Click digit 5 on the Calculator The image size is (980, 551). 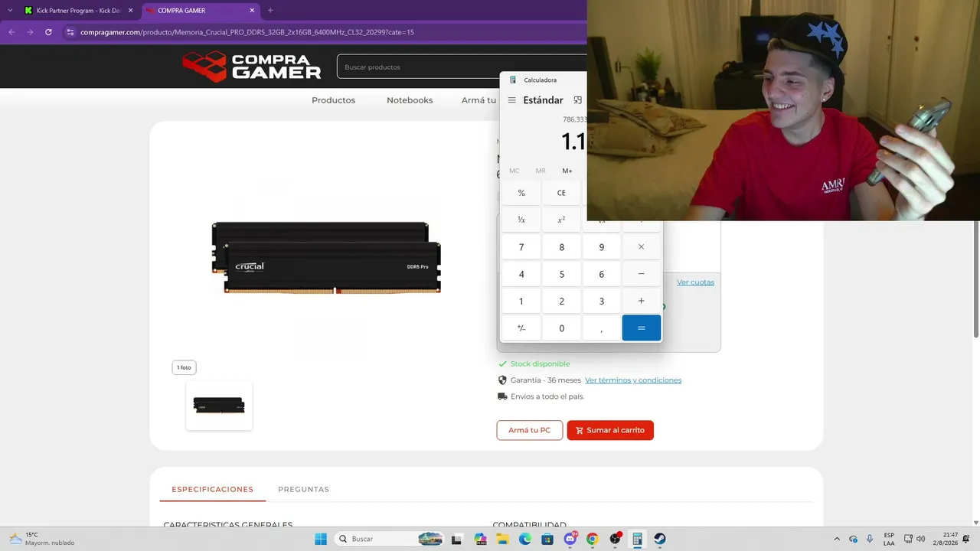point(561,274)
